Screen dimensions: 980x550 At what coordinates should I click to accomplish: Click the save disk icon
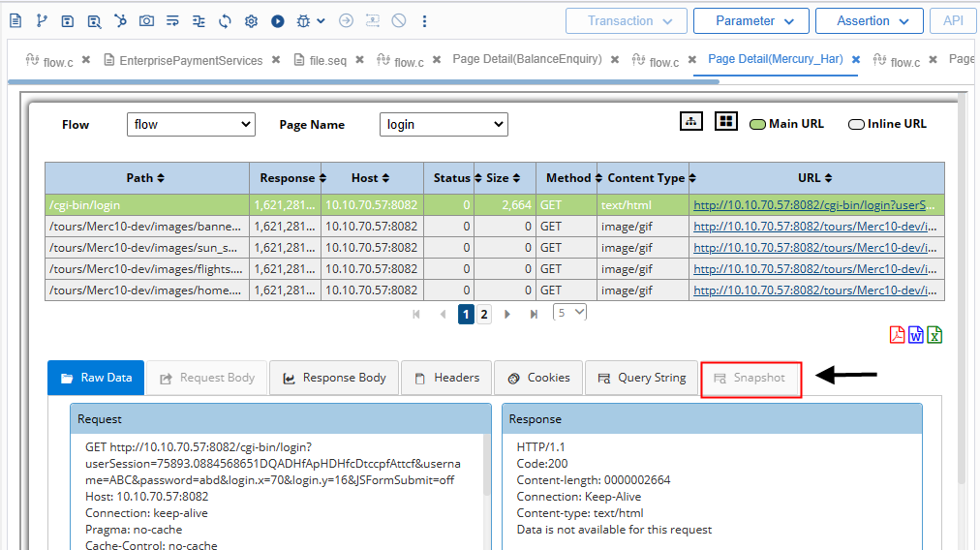pos(68,21)
